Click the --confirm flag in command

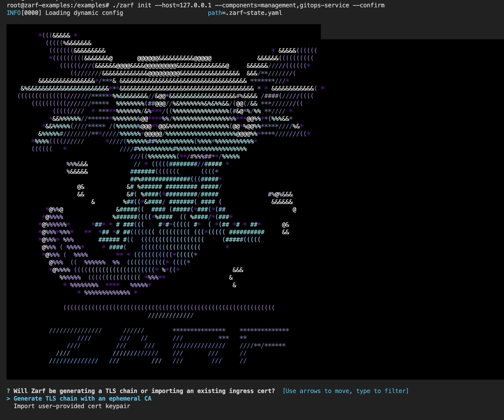click(x=369, y=5)
